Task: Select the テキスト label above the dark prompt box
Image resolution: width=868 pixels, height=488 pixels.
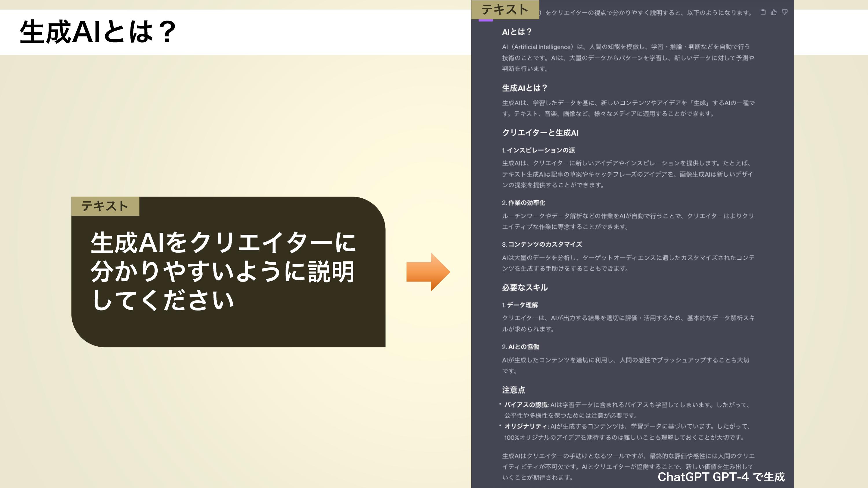Action: [105, 206]
